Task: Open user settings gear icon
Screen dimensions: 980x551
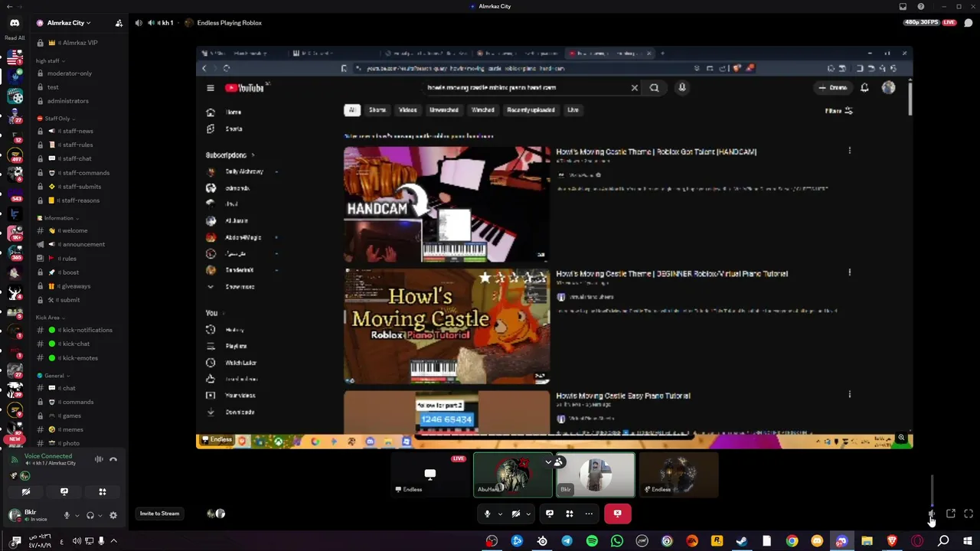Action: tap(113, 516)
